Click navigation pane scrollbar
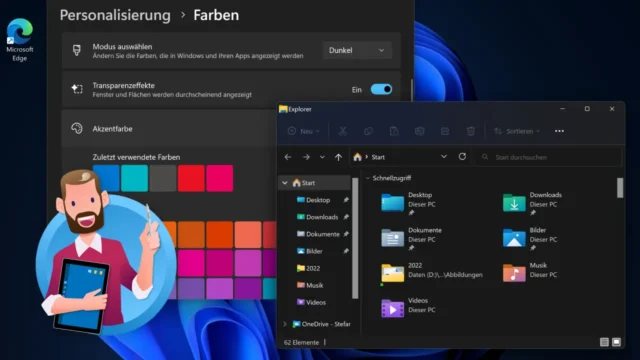 [x=355, y=238]
